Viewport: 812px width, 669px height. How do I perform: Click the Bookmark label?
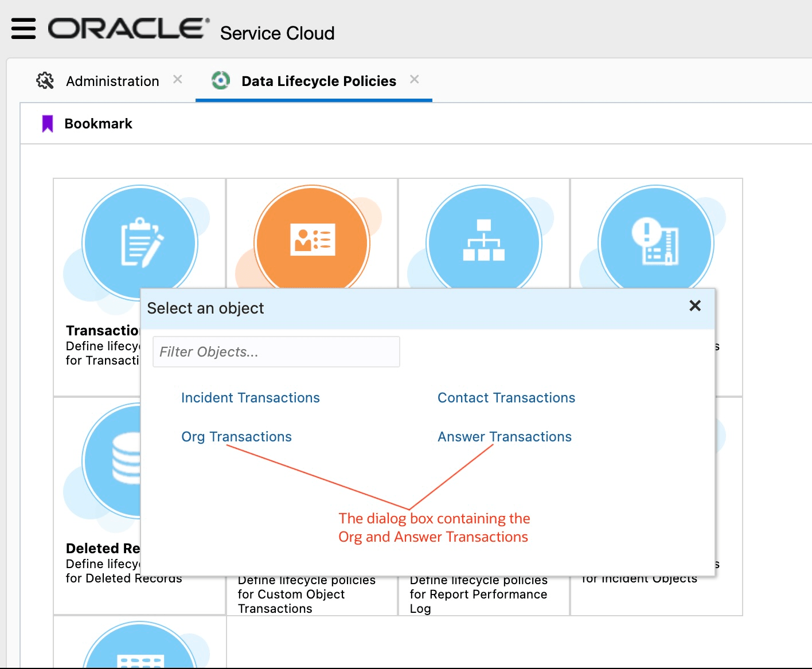point(99,124)
